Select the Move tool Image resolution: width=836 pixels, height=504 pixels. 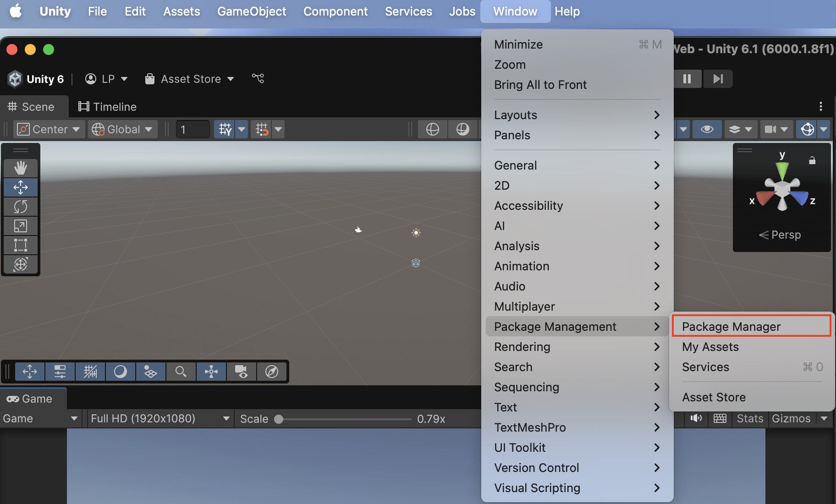21,187
